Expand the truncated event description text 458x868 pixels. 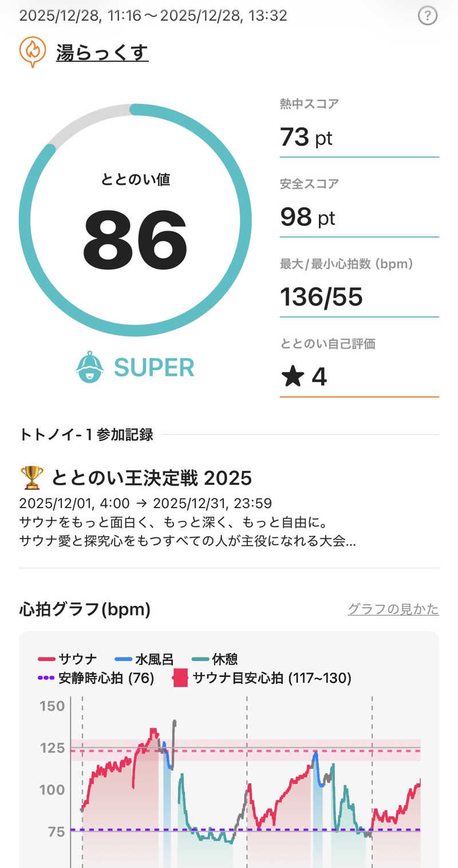click(x=187, y=541)
